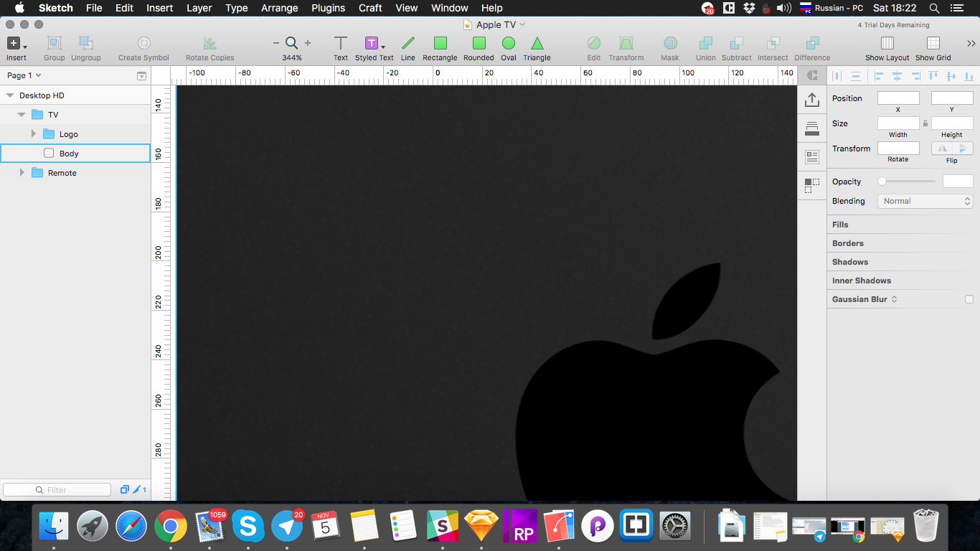This screenshot has height=551, width=980.
Task: Toggle the Body layer checkbox icon
Action: pyautogui.click(x=49, y=153)
